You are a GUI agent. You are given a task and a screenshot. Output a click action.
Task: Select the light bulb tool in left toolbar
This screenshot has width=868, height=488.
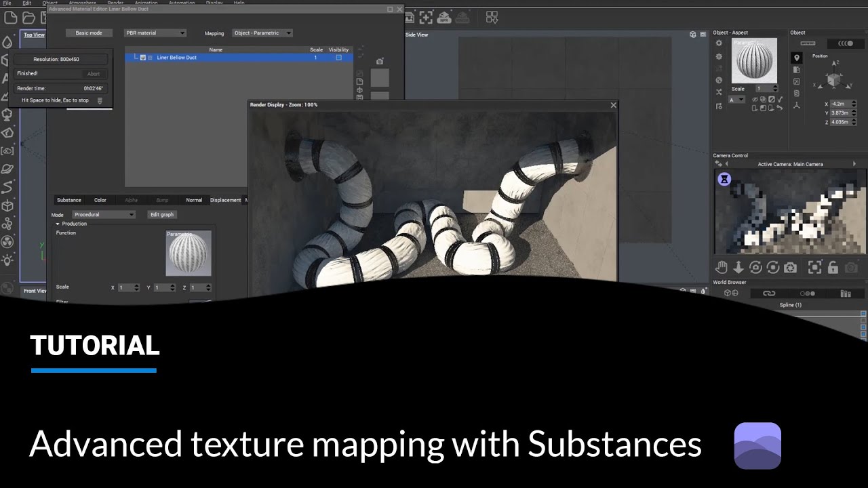click(x=7, y=260)
